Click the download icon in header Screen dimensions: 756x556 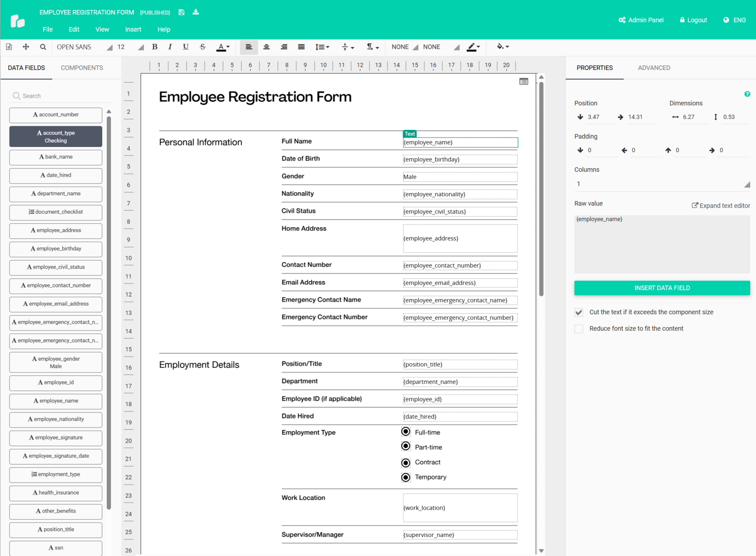(x=196, y=12)
